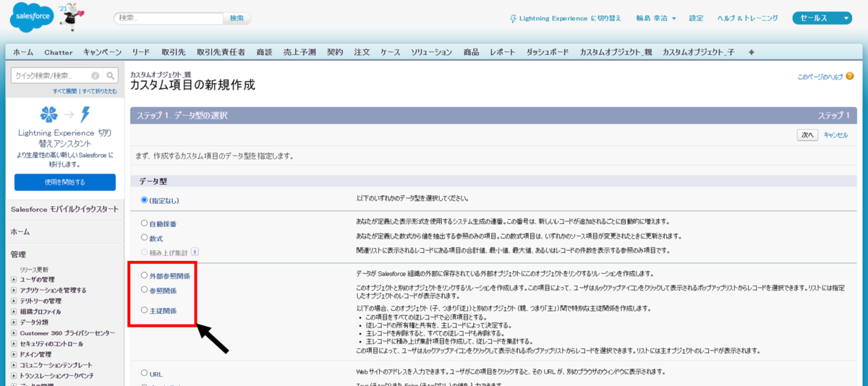Open the キャンペーン tab
The image size is (868, 386).
[x=103, y=52]
